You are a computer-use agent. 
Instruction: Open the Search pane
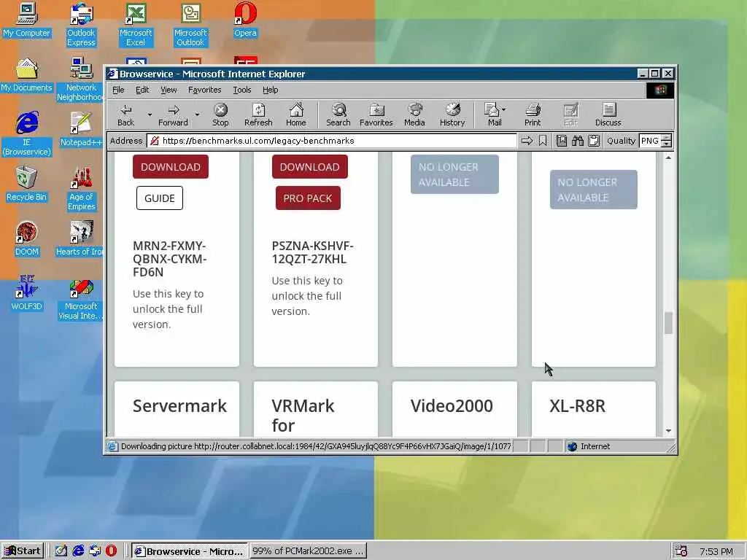(338, 114)
